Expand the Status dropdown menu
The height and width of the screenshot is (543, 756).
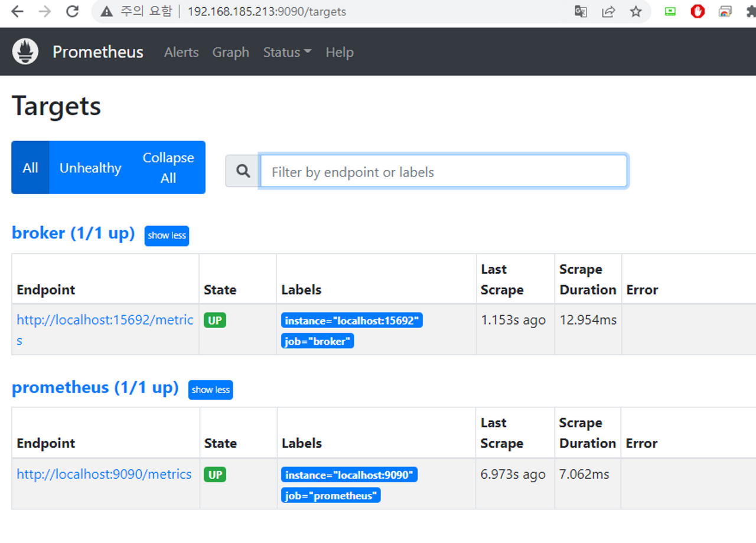pos(287,52)
